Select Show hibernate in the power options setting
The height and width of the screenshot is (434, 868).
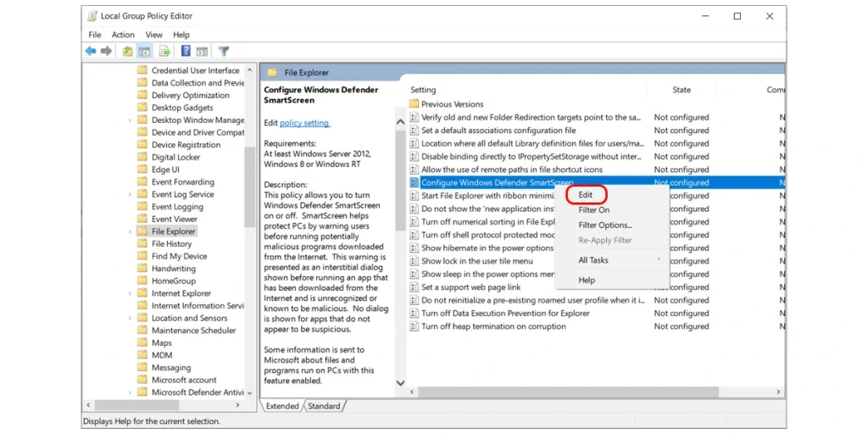[x=487, y=248]
